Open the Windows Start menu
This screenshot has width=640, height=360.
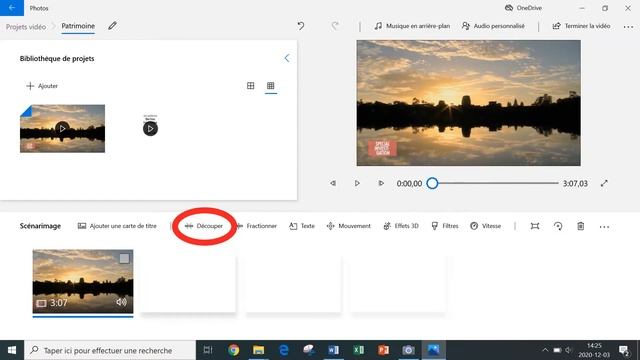click(12, 350)
